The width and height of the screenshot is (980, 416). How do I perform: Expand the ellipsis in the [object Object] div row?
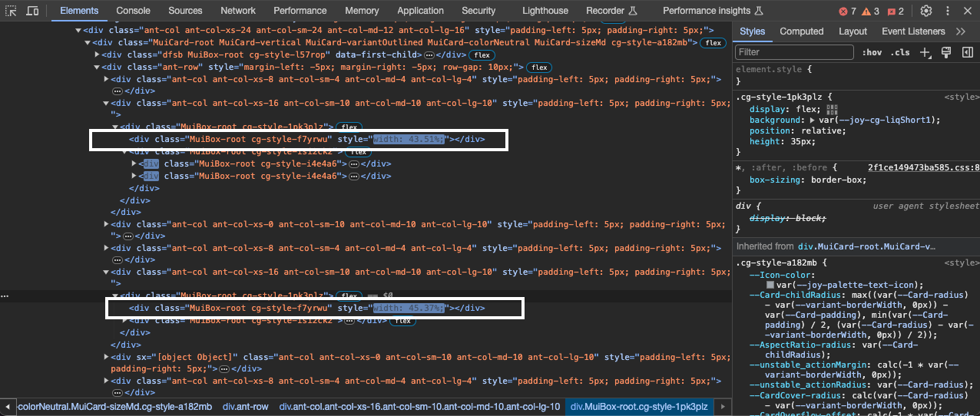click(x=224, y=368)
